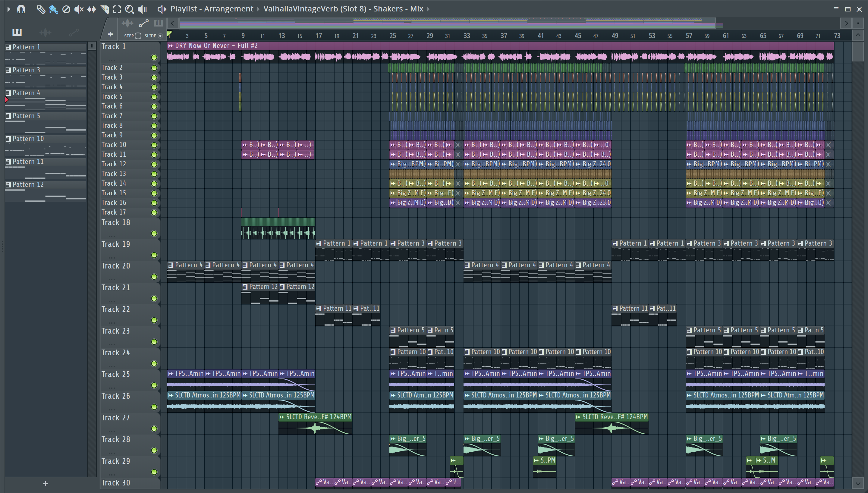Open menu of first Pattern 12 clip on Track 21
The image size is (868, 493).
coord(245,287)
